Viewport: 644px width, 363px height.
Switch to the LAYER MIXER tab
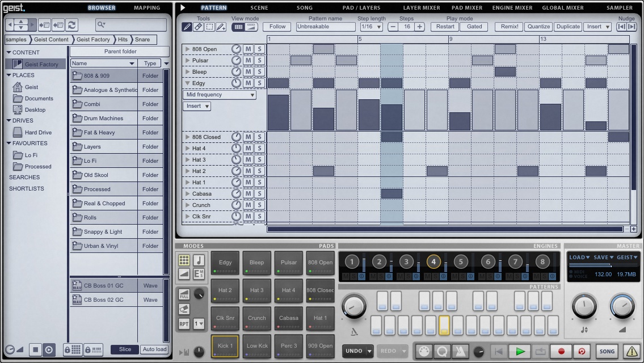coord(422,8)
